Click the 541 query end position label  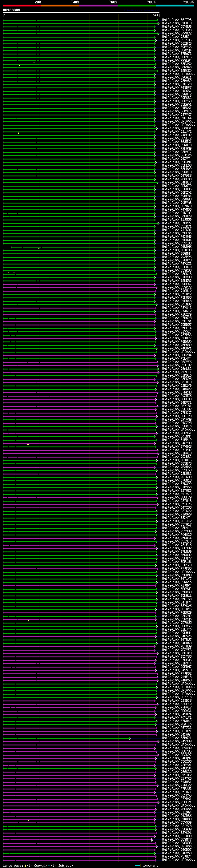pyautogui.click(x=155, y=15)
